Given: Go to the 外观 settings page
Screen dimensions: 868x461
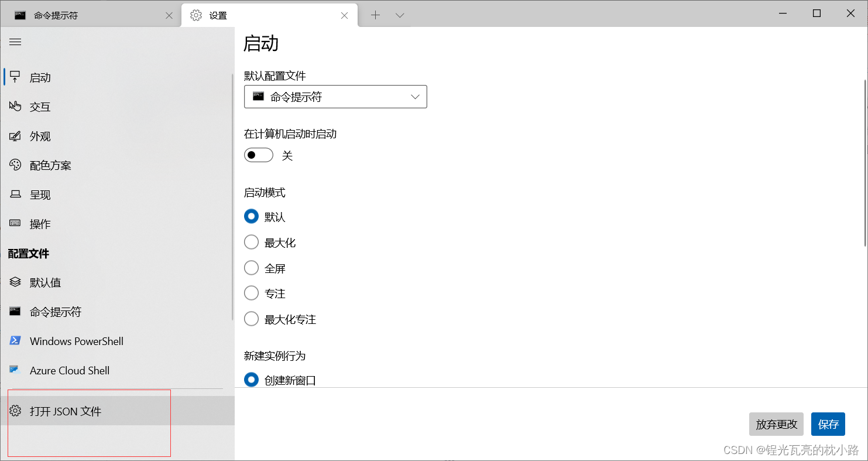Looking at the screenshot, I should 117,136.
